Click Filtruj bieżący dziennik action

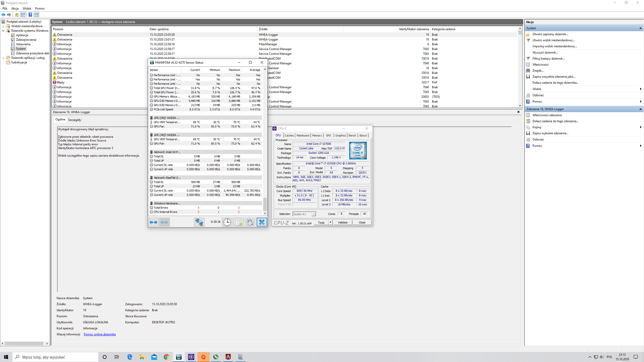548,58
